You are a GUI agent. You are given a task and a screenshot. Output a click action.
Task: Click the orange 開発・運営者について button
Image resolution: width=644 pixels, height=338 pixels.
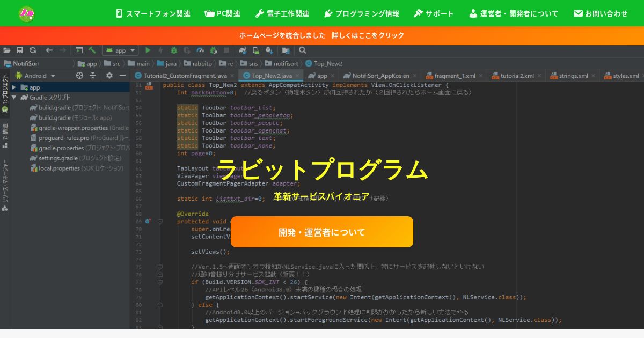coord(322,232)
